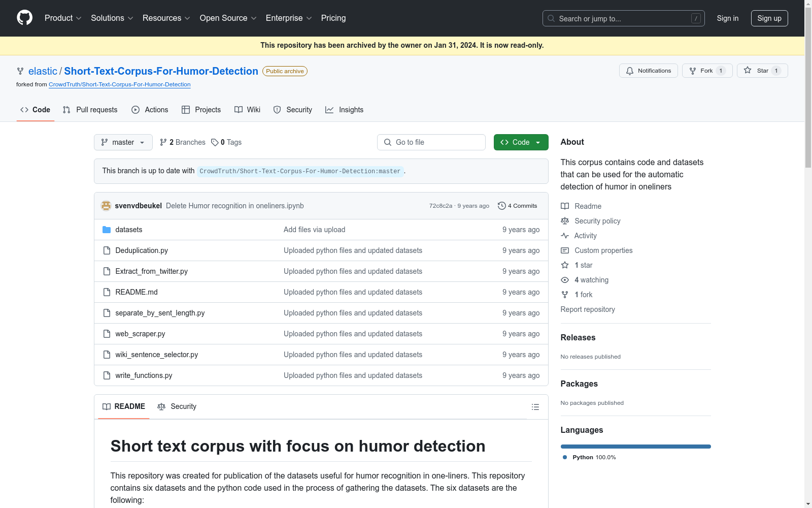This screenshot has height=508, width=812.
Task: Click the wiki_sentence_selector.py file icon
Action: [x=107, y=355]
